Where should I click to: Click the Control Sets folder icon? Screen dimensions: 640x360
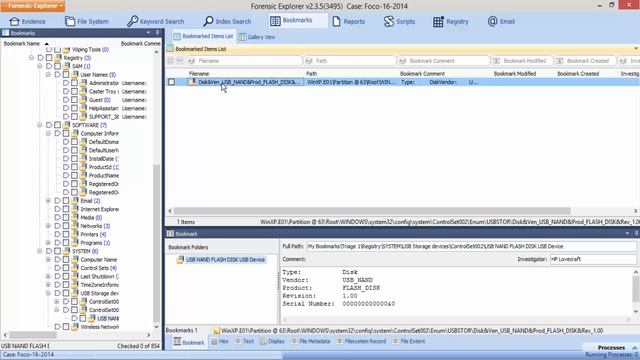click(75, 268)
